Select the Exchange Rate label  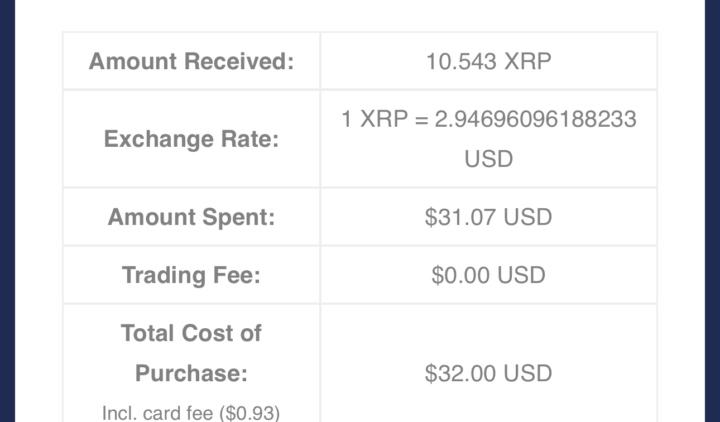click(x=191, y=139)
